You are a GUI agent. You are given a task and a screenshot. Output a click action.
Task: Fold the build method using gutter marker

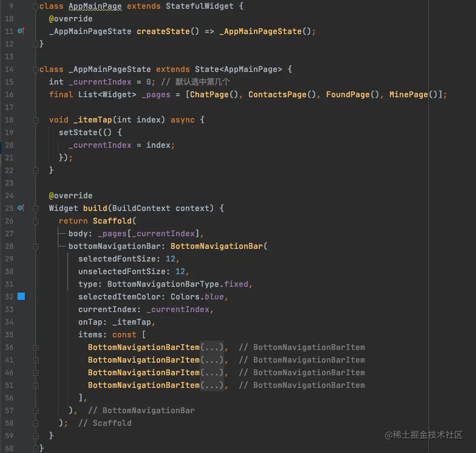35,209
